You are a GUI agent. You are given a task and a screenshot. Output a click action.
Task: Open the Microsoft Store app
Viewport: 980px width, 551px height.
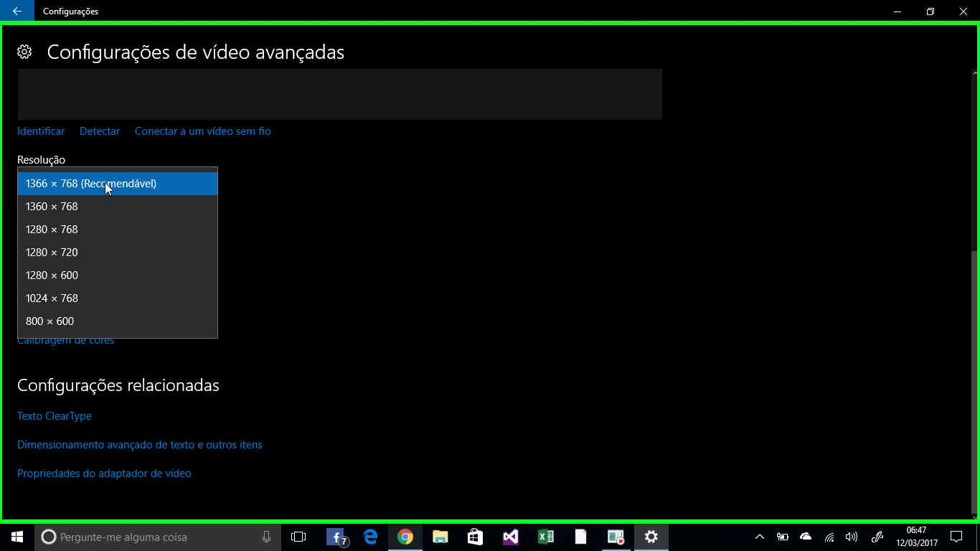[x=475, y=537]
